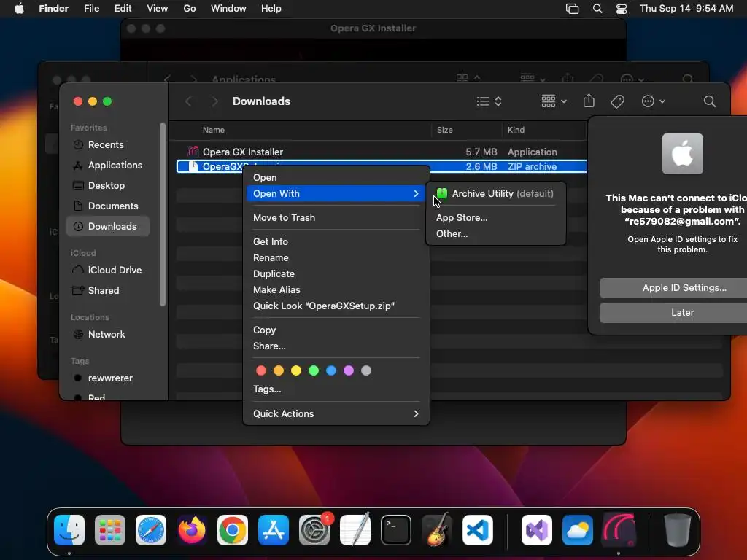Screen dimensions: 747x560
Task: Open Safari in the Dock
Action: click(x=151, y=530)
